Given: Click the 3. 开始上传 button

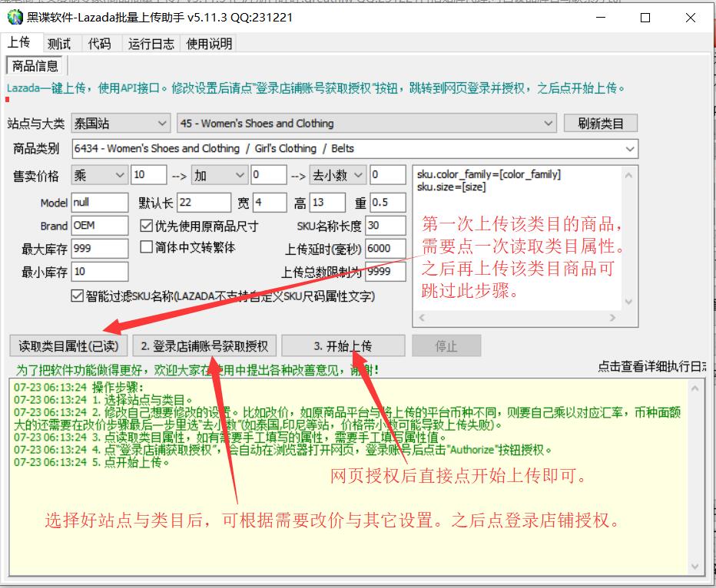Looking at the screenshot, I should click(x=343, y=345).
